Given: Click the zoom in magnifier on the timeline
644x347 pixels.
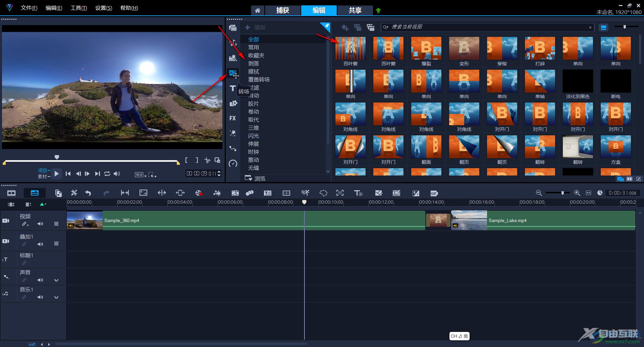Looking at the screenshot, I should coord(577,193).
